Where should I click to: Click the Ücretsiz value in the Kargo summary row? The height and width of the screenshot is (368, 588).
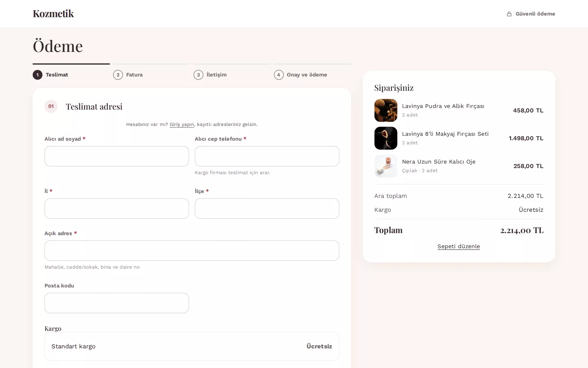[531, 210]
